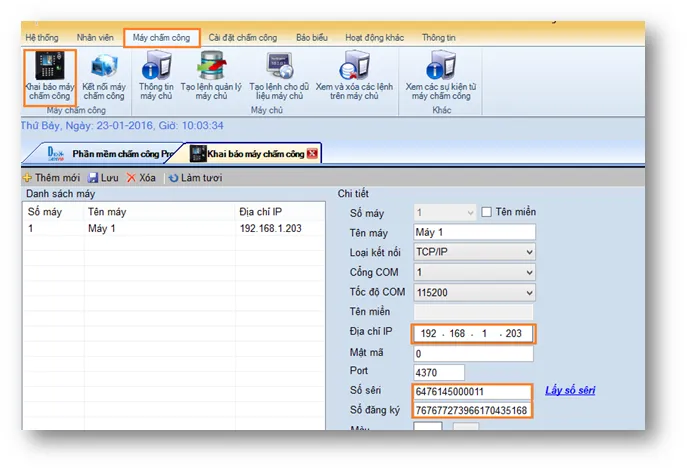Switch to the Báo biểu tab
The image size is (687, 472).
(312, 38)
